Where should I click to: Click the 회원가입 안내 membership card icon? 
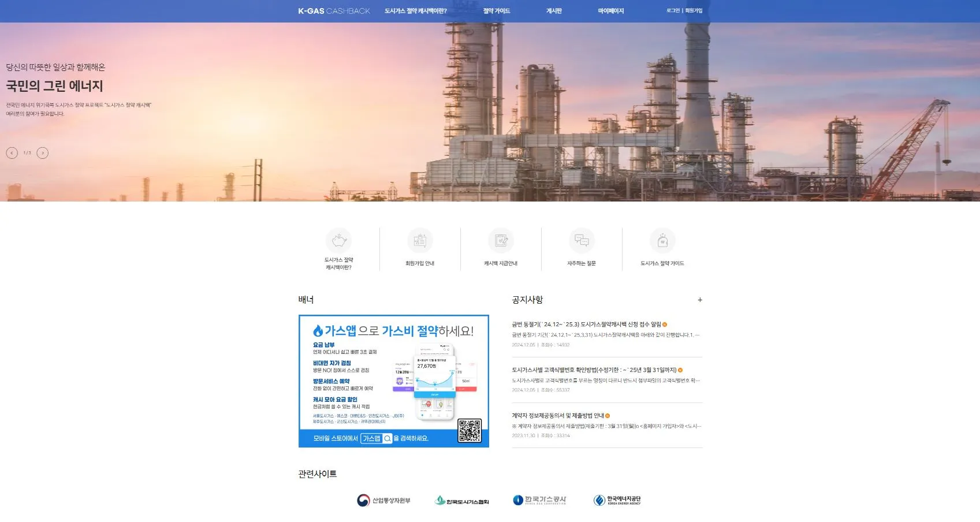pyautogui.click(x=420, y=241)
